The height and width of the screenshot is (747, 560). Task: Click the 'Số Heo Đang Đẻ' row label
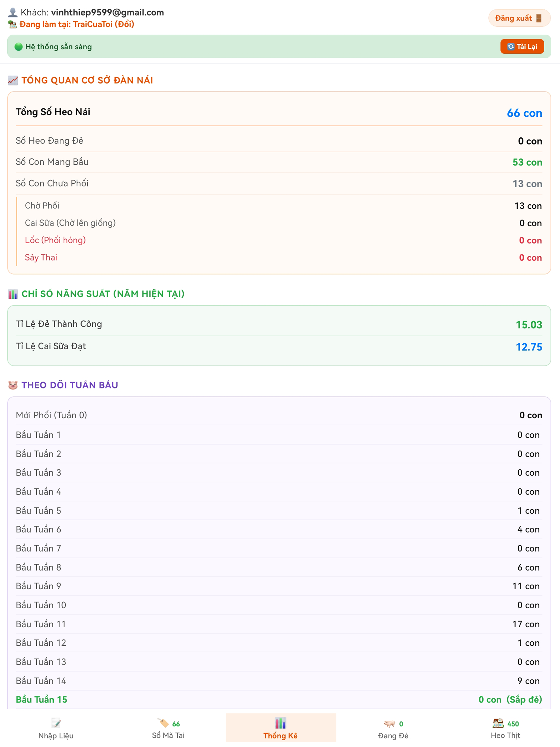coord(49,141)
